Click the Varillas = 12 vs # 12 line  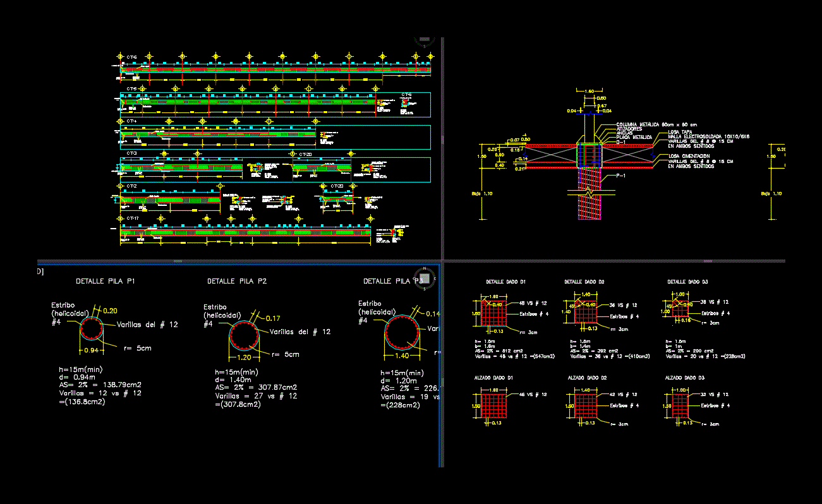[100, 393]
